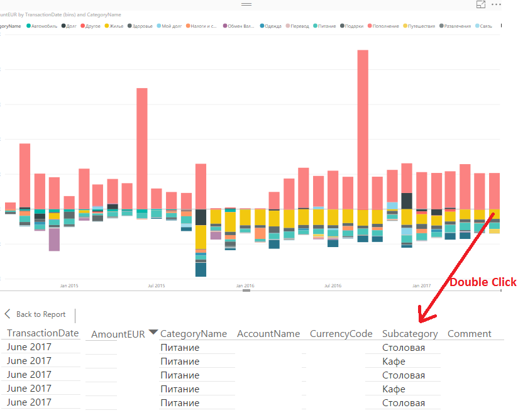Click the Jan 2016 axis label
Viewport: 518px width, 420px height.
click(245, 285)
